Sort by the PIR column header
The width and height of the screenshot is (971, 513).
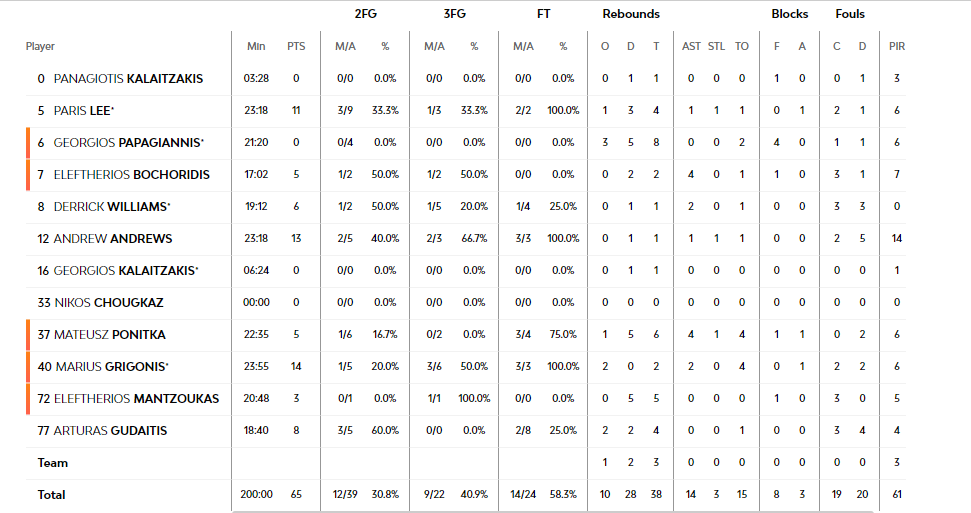tap(897, 46)
